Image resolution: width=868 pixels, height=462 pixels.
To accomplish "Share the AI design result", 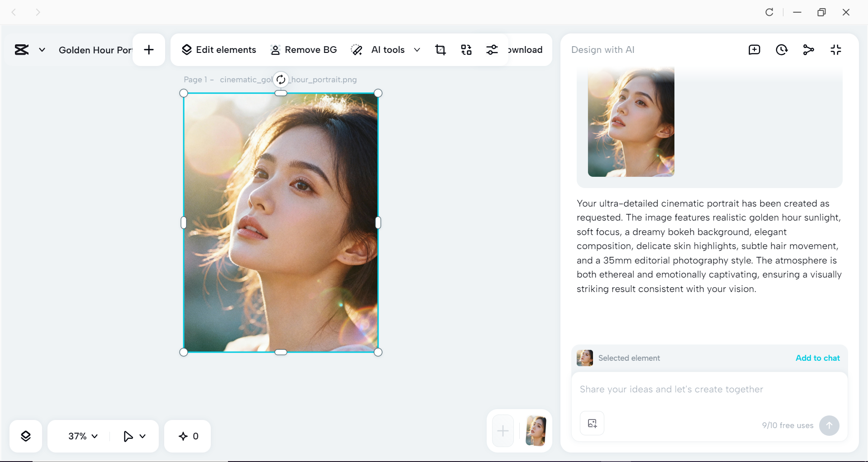I will coord(808,50).
